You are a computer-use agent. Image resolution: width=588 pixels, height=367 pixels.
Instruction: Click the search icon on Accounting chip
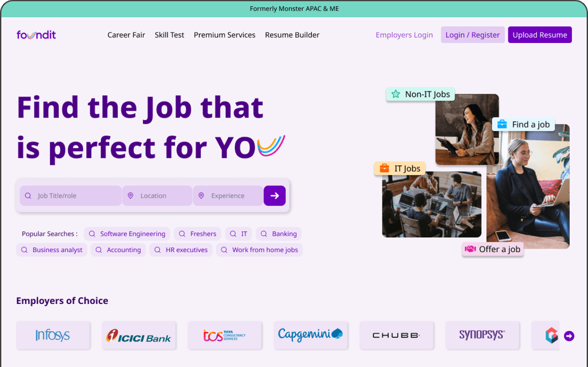coord(99,250)
